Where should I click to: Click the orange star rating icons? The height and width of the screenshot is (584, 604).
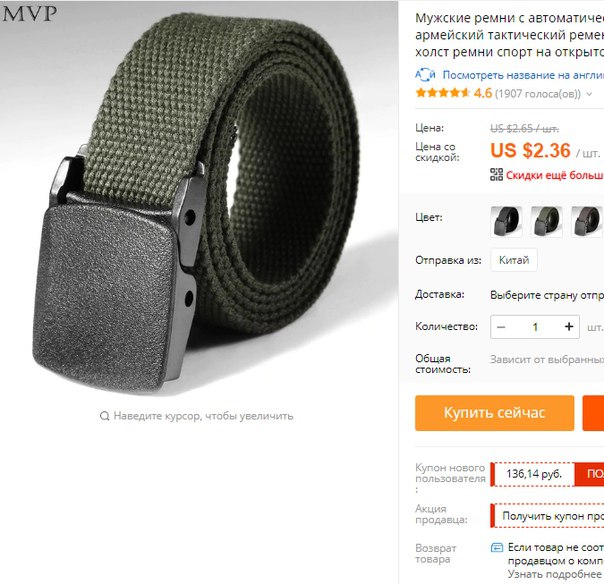pyautogui.click(x=443, y=93)
